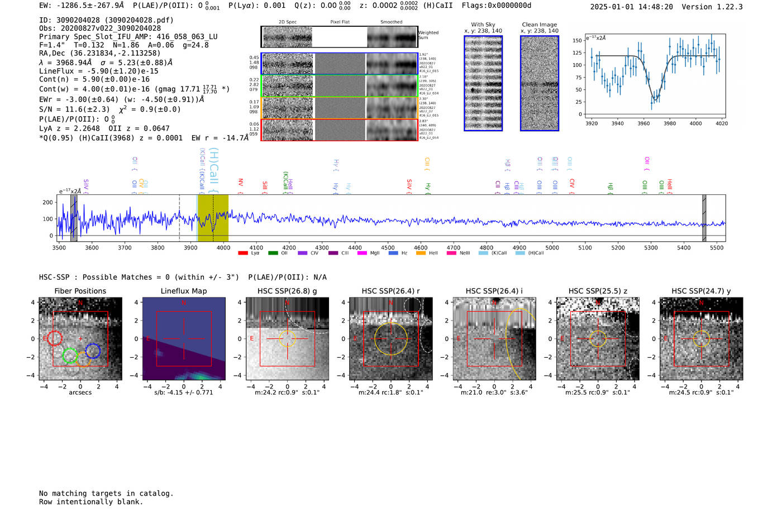Open the HSC SSP(26.8) g image
The width and height of the screenshot is (782, 532).
point(288,339)
